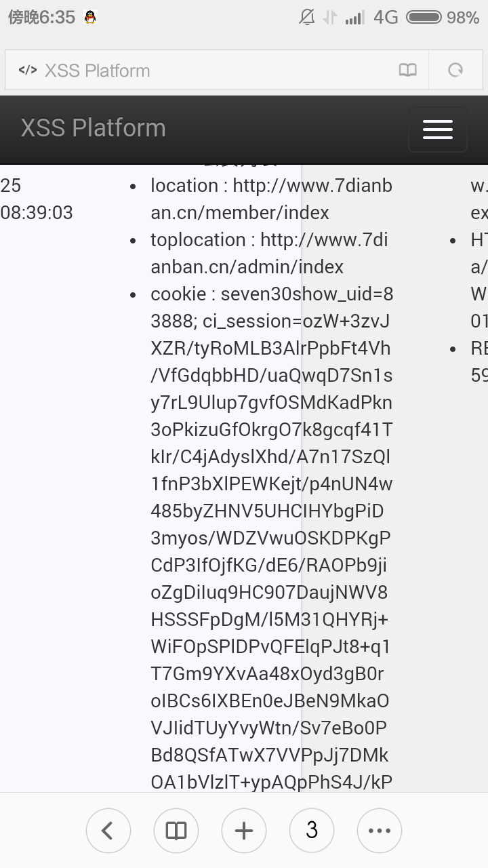Screen dimensions: 488x868
Task: Open bookmarks in the bottom bar
Action: click(176, 830)
